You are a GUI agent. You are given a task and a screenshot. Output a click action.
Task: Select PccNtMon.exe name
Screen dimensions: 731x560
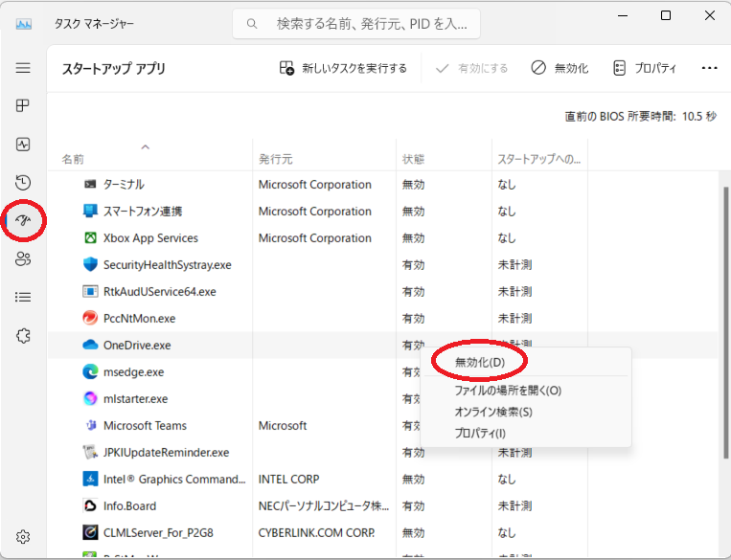[139, 319]
